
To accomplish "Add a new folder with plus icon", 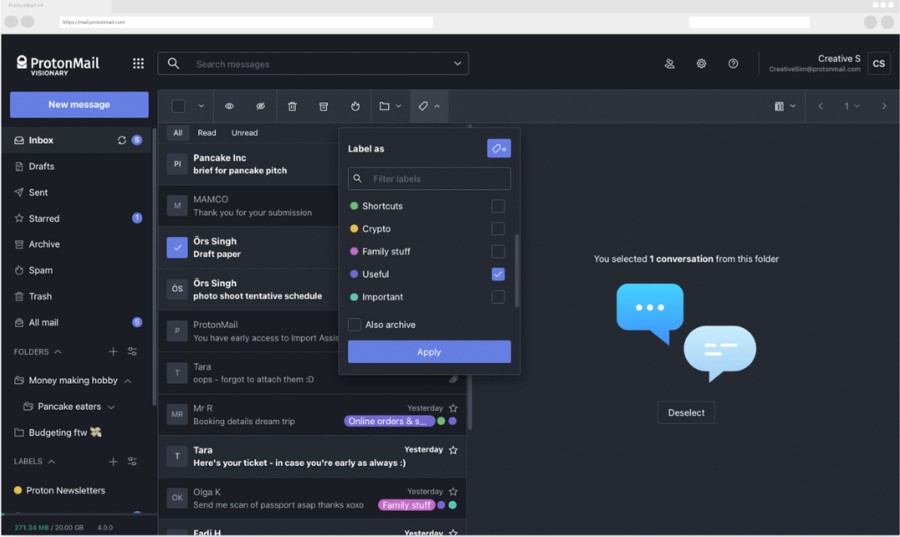I will [x=113, y=351].
